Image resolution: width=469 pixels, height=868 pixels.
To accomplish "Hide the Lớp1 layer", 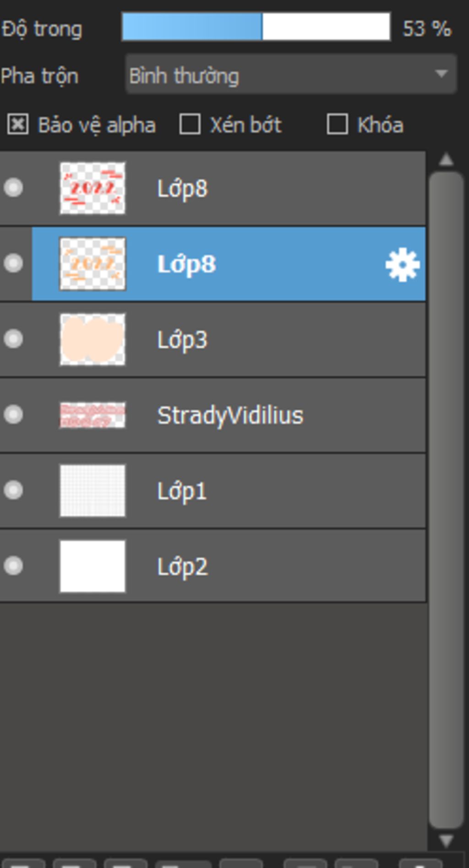I will pyautogui.click(x=13, y=490).
